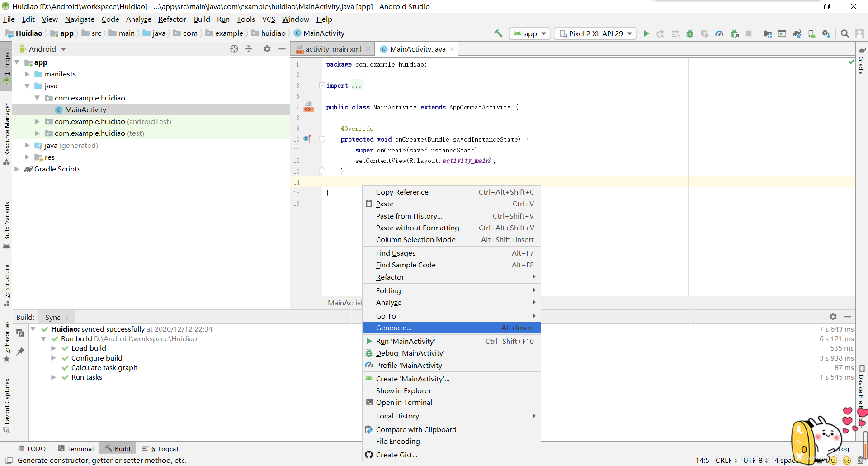Click Collapse All icon in Project panel
Viewport: 868px width, 466px height.
249,49
